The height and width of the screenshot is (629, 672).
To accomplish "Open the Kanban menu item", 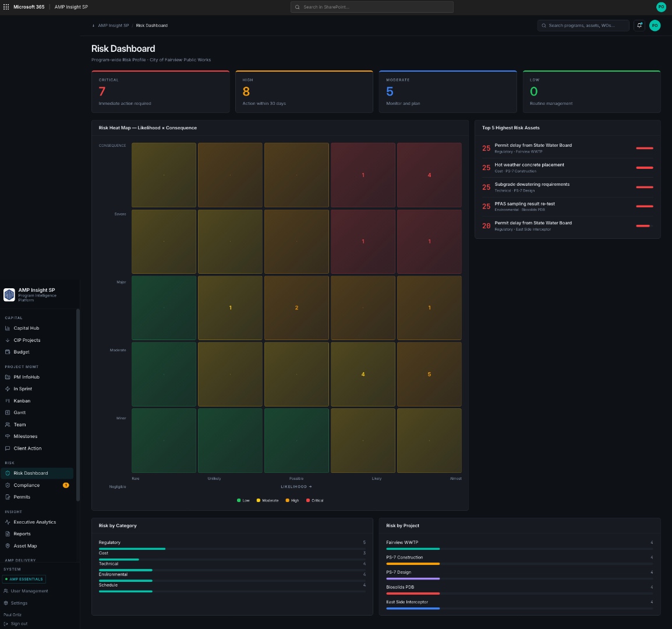I will [37, 401].
